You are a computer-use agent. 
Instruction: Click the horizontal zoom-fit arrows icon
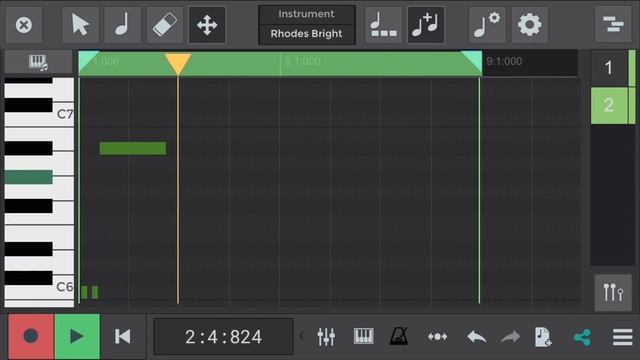[438, 337]
